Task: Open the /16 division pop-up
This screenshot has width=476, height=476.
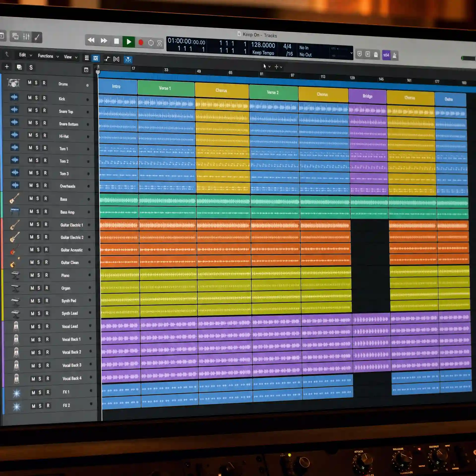Action: tap(289, 54)
